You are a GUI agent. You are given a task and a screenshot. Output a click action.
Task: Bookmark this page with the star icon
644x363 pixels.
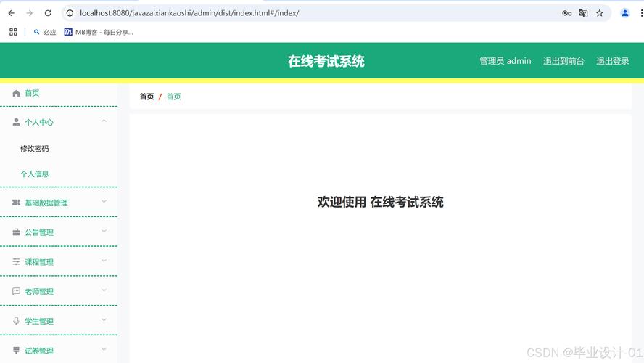pyautogui.click(x=600, y=13)
